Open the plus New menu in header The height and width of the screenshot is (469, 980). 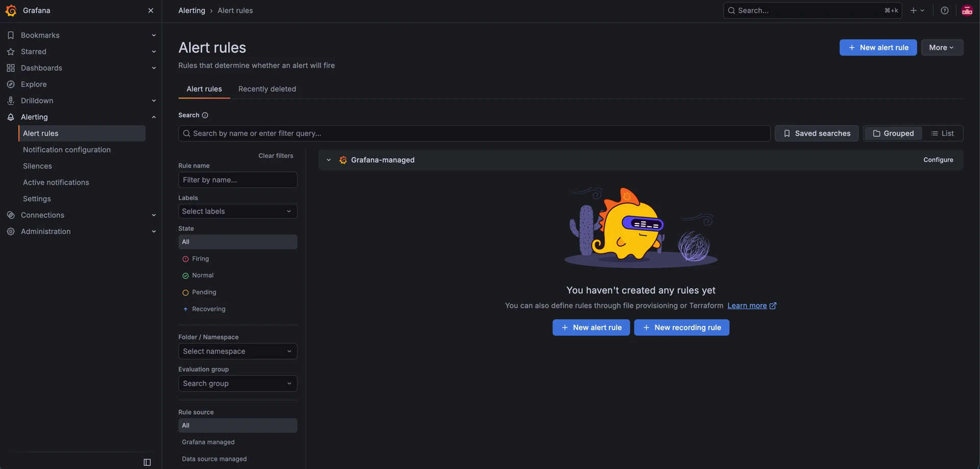pos(917,11)
